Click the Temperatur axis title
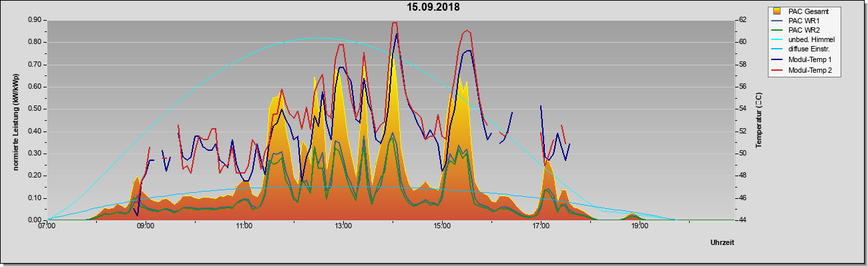868x267 pixels. click(x=758, y=121)
